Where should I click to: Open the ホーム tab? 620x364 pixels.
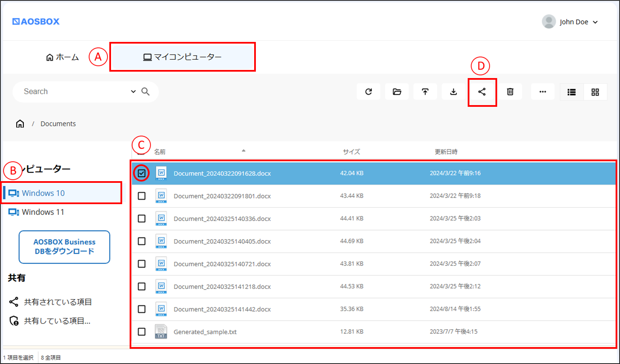(63, 57)
